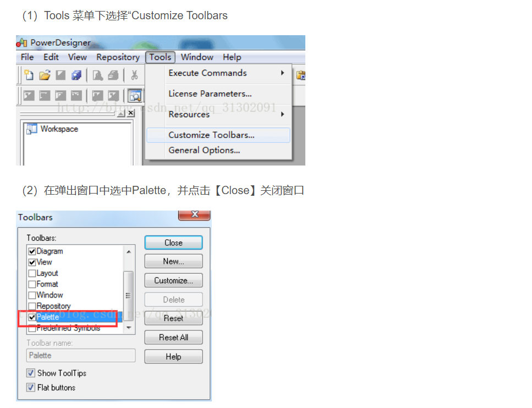This screenshot has height=408, width=532.
Task: Click Close button in Toolbars dialog
Action: pyautogui.click(x=173, y=243)
